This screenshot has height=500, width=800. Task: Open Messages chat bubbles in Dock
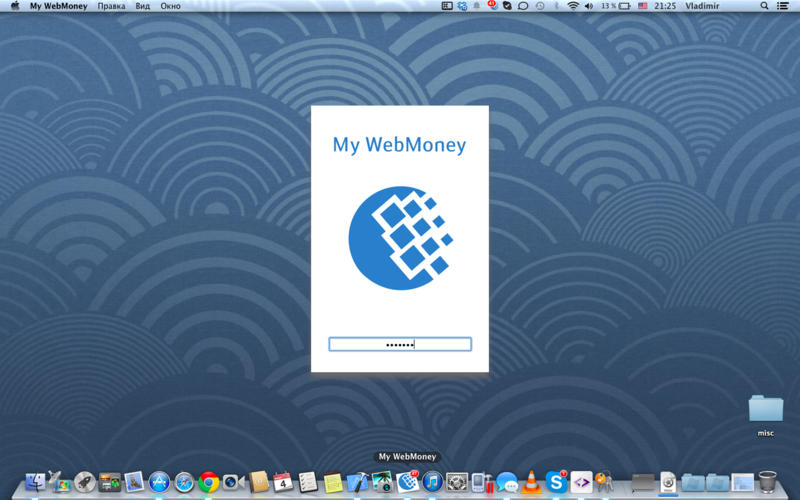(507, 482)
